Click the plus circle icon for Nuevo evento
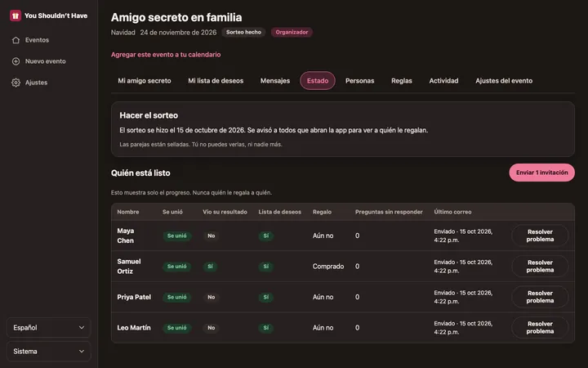Viewport: 588px width, 368px height. [16, 61]
